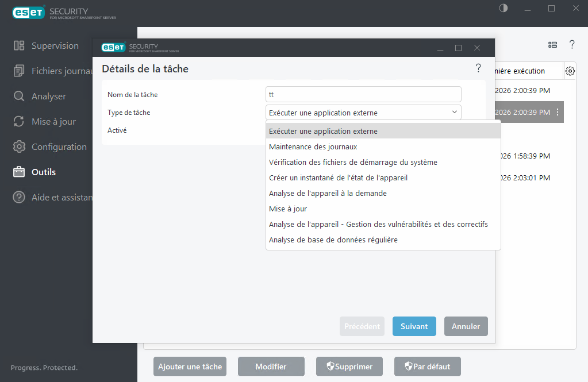Choose Maintenance des journaux option
Viewport: 588px width, 382px height.
(x=383, y=146)
